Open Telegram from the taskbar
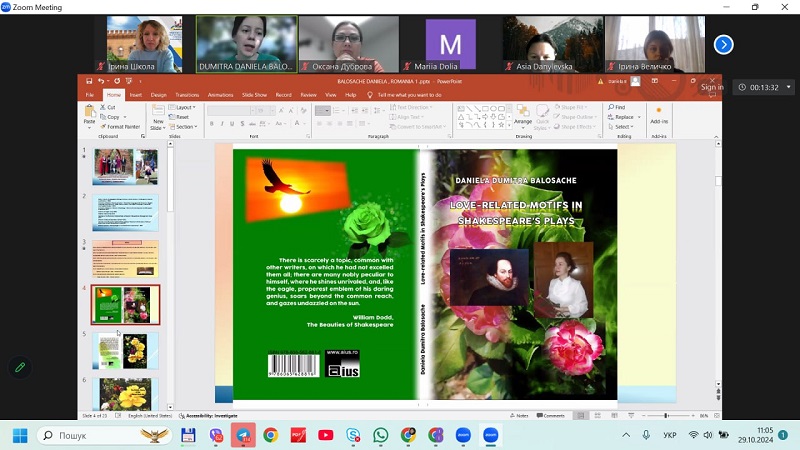This screenshot has width=800, height=450. (x=243, y=435)
